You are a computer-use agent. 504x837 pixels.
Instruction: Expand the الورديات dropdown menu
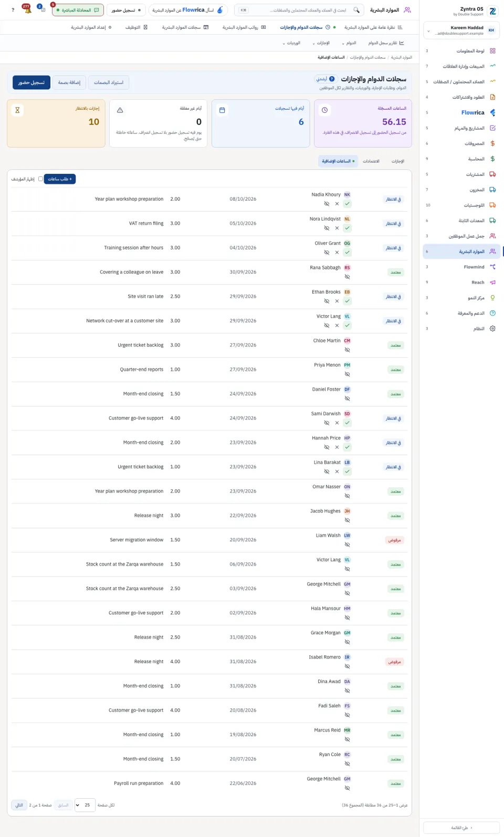click(291, 43)
